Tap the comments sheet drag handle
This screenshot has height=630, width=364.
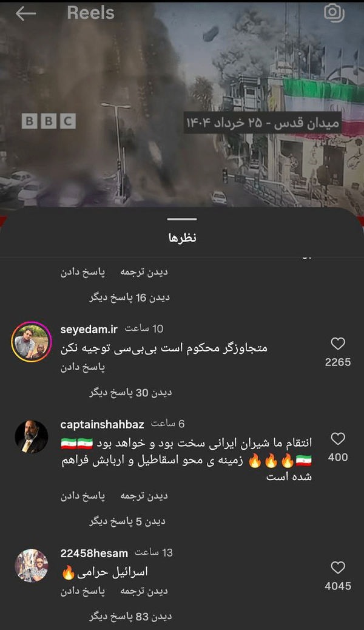click(182, 219)
